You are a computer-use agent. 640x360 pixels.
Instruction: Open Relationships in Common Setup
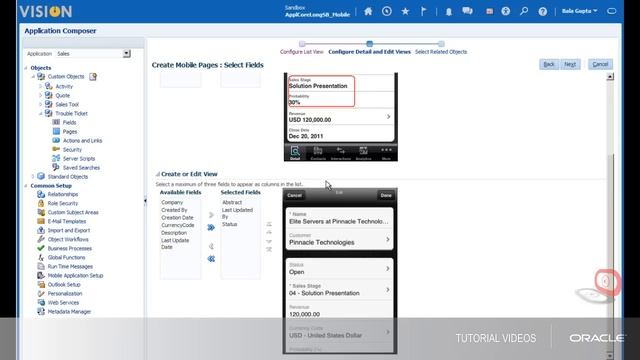[63, 194]
